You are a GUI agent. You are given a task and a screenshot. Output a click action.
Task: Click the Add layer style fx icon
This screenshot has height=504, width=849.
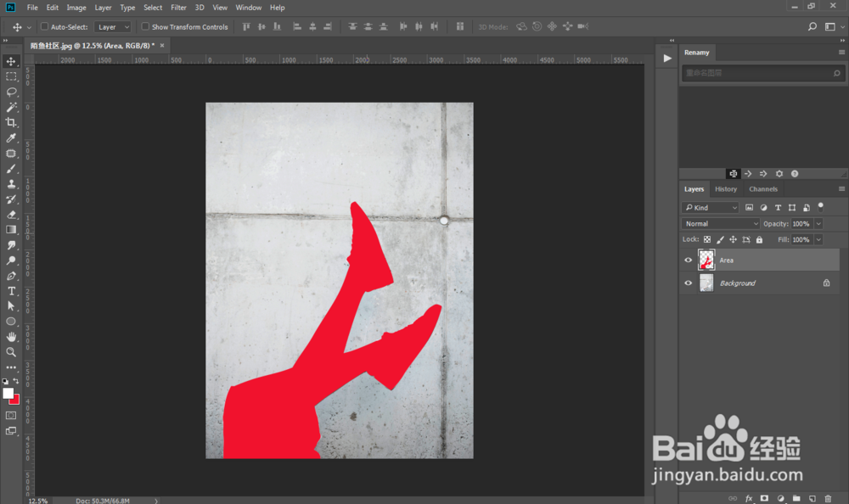[x=749, y=498]
